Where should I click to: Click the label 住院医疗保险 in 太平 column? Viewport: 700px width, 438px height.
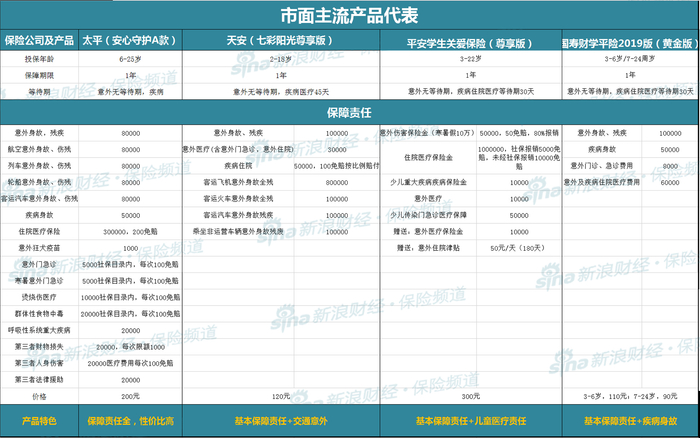pos(39,232)
